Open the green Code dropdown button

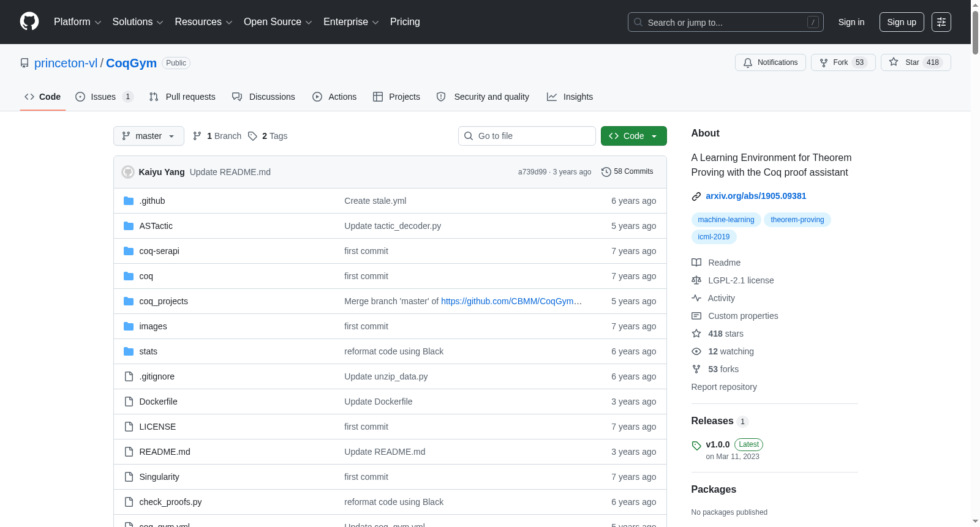pos(633,136)
